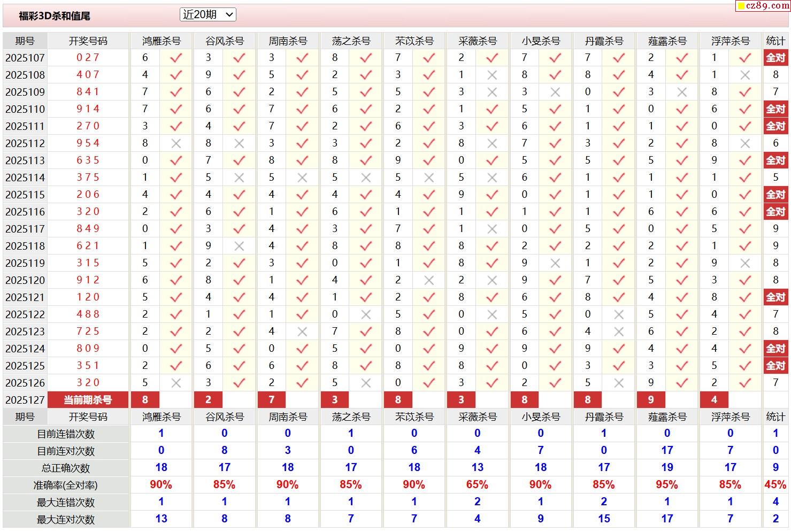The width and height of the screenshot is (791, 532).
Task: Click the X mark for 鸿雁杀号 in row 2025126
Action: [x=175, y=383]
